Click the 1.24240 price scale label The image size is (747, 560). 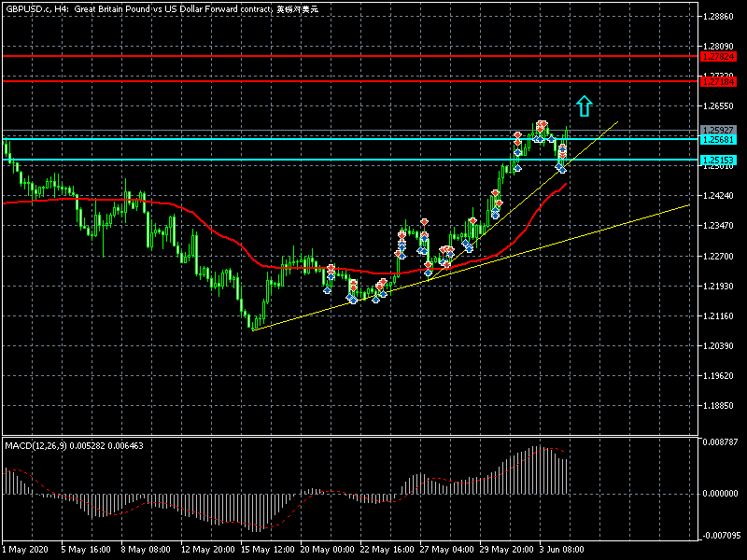click(x=718, y=196)
